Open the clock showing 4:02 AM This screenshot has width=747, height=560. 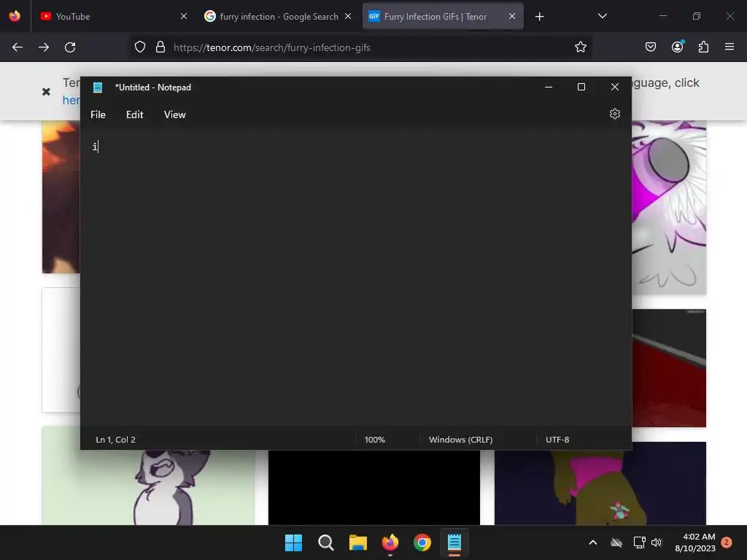point(695,542)
